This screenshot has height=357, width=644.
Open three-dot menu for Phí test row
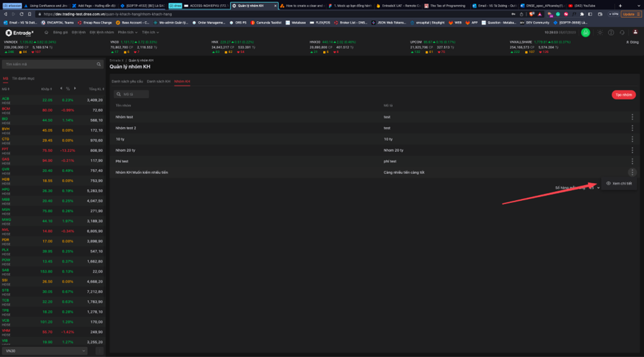pyautogui.click(x=632, y=161)
